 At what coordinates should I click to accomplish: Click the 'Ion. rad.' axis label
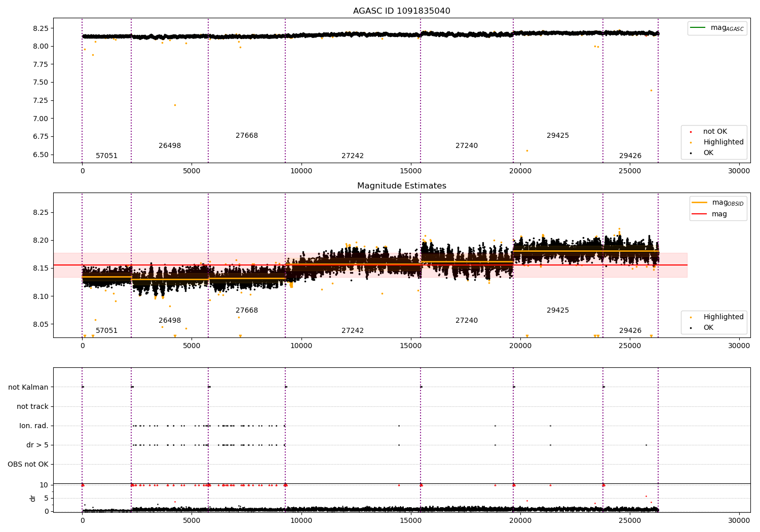coord(34,426)
